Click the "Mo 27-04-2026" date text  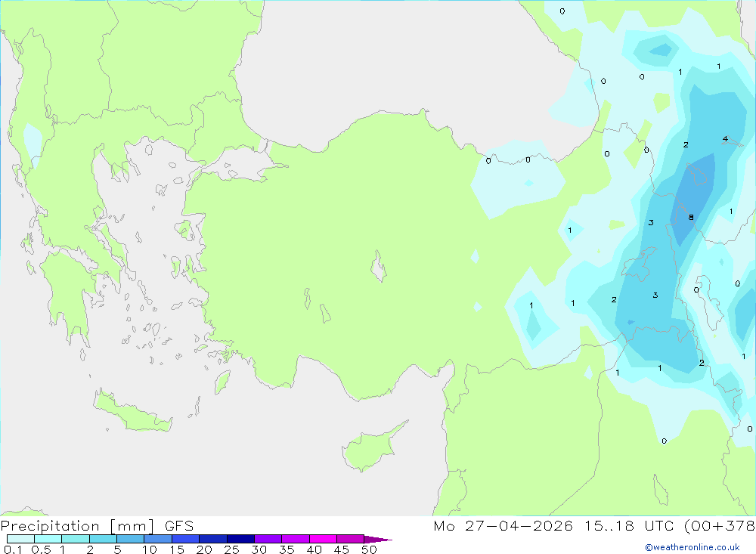pyautogui.click(x=503, y=526)
